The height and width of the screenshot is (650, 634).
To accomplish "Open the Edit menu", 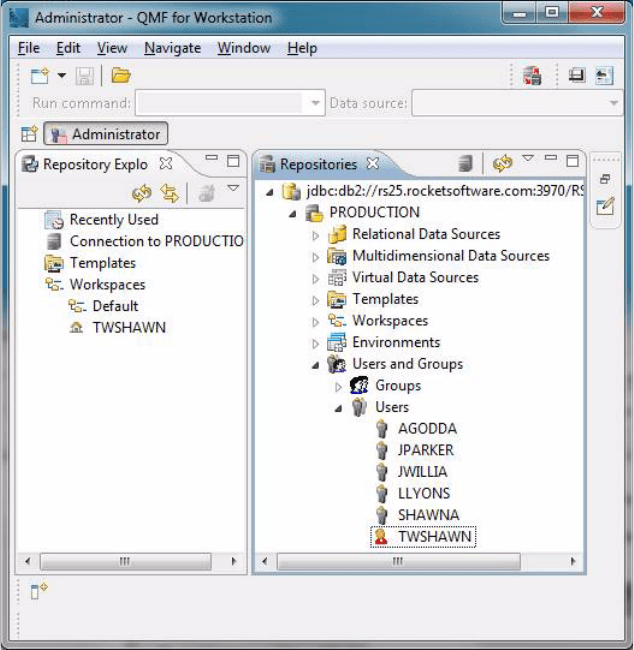I will tap(68, 48).
